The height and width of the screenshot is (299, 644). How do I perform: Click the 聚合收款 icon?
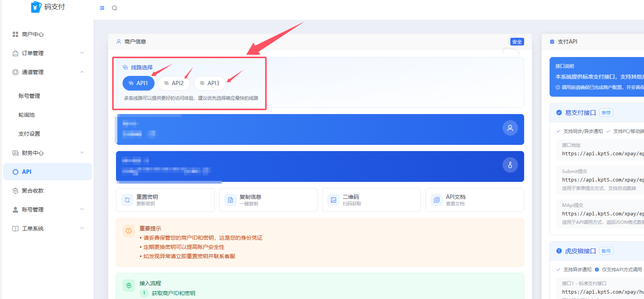(x=15, y=191)
